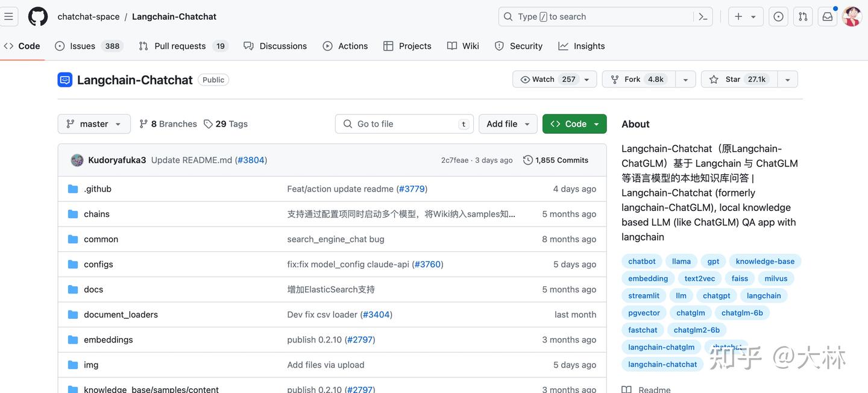The width and height of the screenshot is (868, 393).
Task: Click the user profile avatar
Action: (852, 17)
